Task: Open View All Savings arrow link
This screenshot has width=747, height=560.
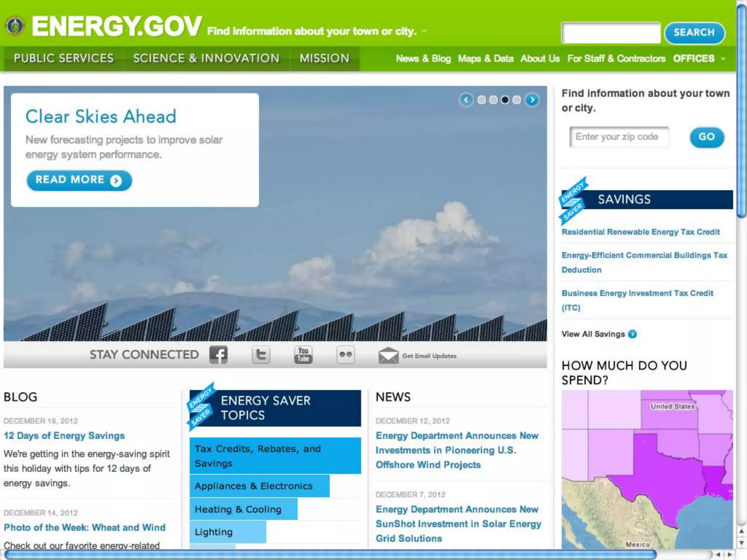Action: tap(632, 334)
